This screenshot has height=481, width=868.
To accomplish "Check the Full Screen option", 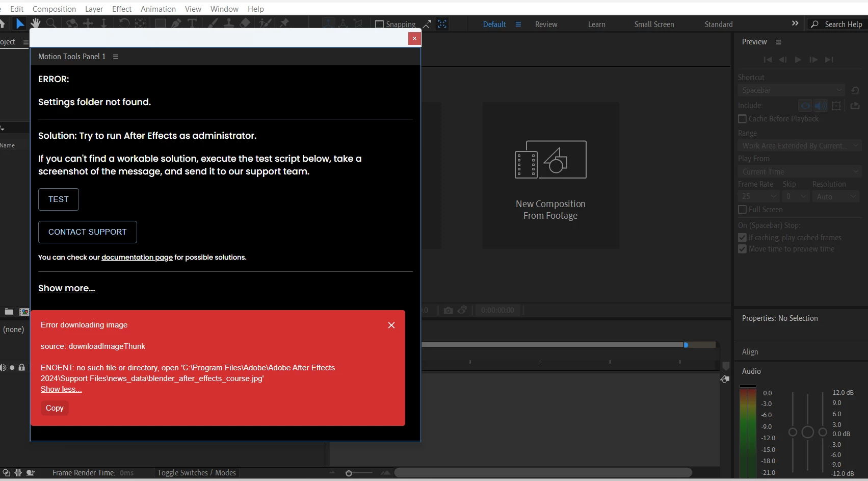I will (743, 210).
